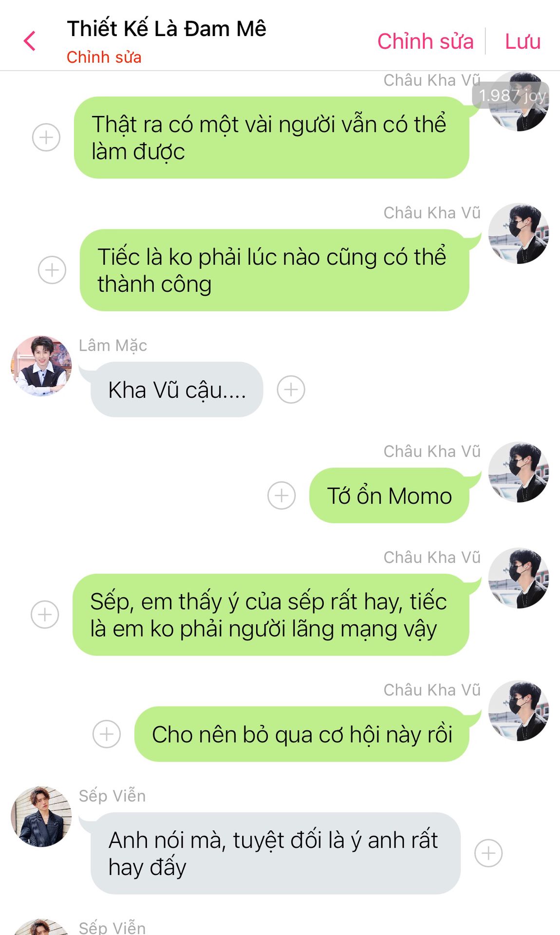
Task: Tap the 'Lưu' save button
Action: pos(523,41)
